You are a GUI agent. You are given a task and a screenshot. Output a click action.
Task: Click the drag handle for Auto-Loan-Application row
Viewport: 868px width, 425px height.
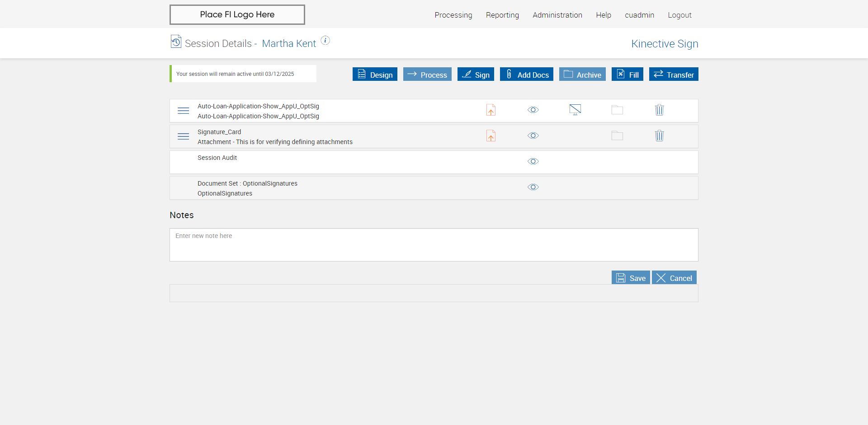click(183, 111)
